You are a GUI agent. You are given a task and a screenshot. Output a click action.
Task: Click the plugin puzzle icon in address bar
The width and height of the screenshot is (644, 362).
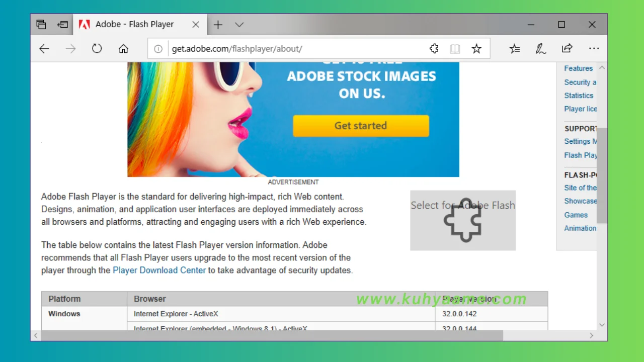coord(434,49)
